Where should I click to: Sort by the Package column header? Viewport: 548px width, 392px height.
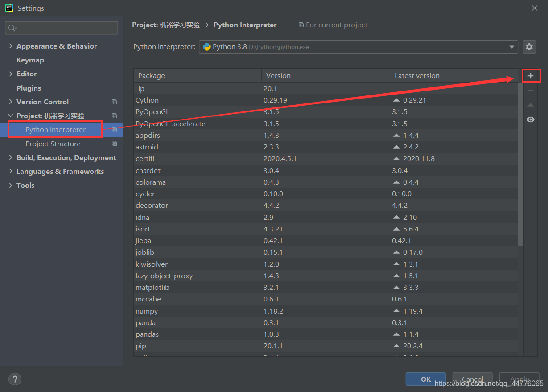pos(198,75)
